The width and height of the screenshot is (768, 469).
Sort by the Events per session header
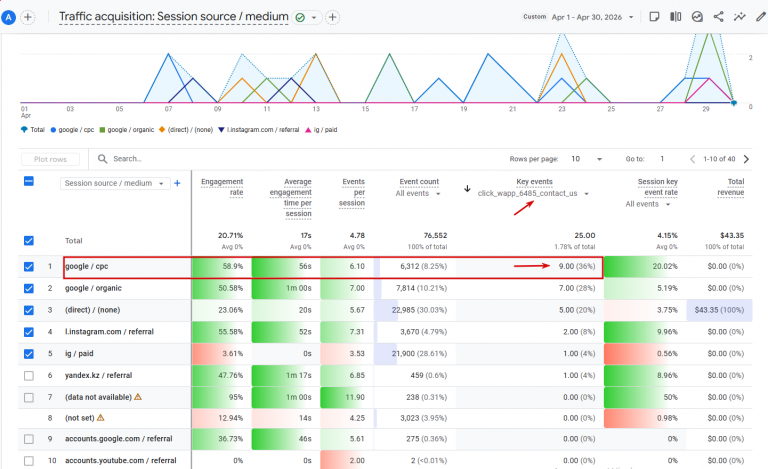pyautogui.click(x=352, y=192)
